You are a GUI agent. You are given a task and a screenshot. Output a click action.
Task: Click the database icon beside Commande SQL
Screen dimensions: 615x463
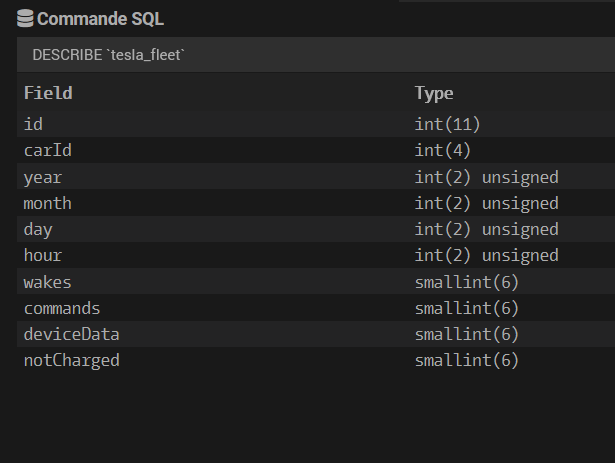(x=26, y=19)
